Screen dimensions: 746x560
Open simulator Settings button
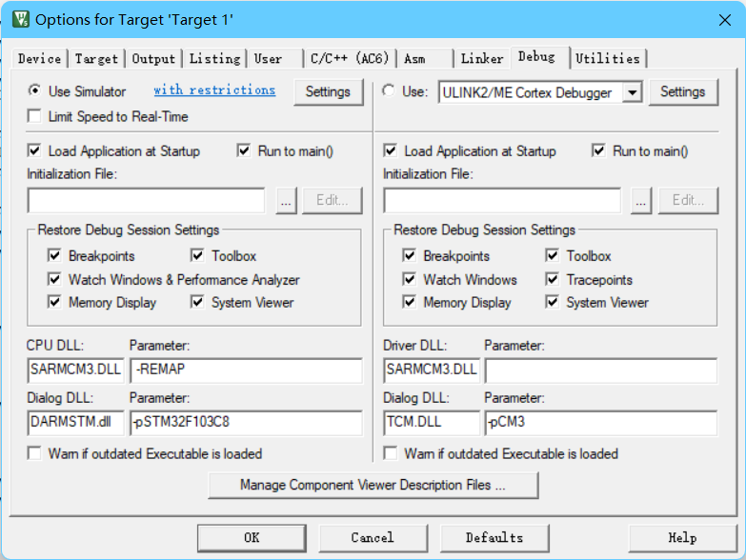coord(328,91)
